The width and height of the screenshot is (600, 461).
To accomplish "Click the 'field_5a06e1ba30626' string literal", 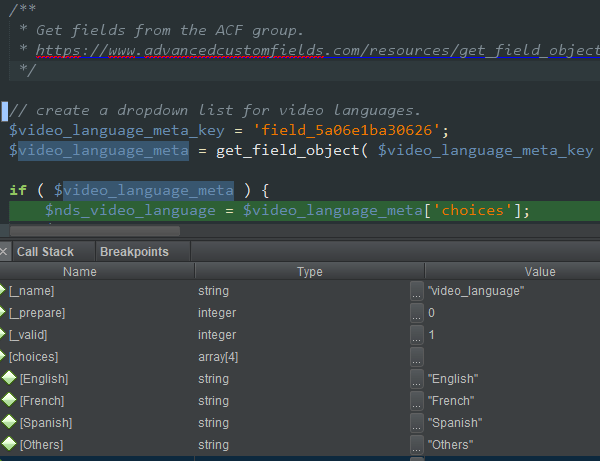I will point(346,130).
